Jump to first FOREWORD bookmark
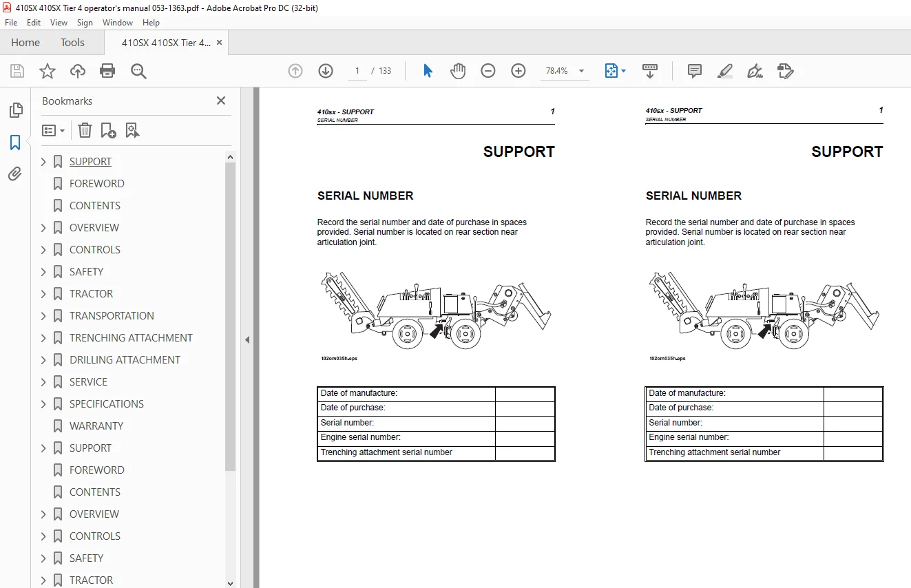The width and height of the screenshot is (911, 588). pos(97,184)
